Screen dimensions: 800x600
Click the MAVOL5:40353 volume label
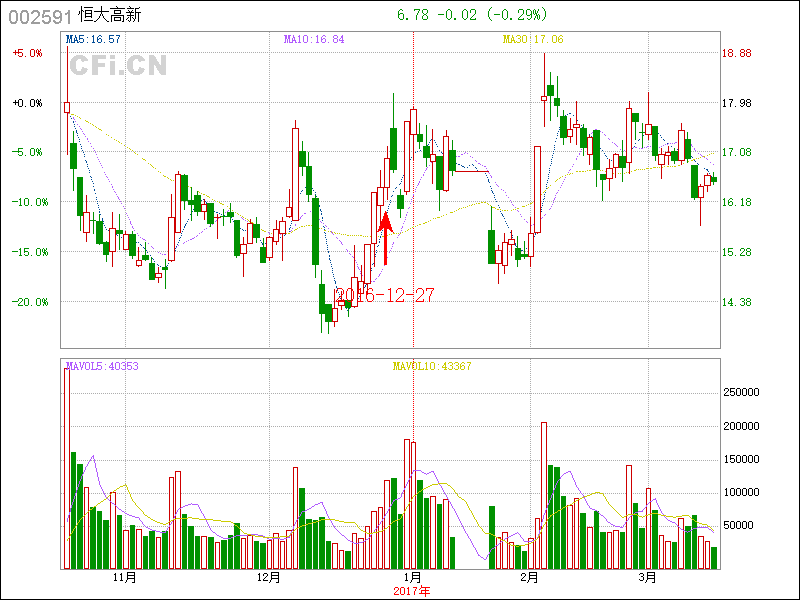click(x=102, y=366)
